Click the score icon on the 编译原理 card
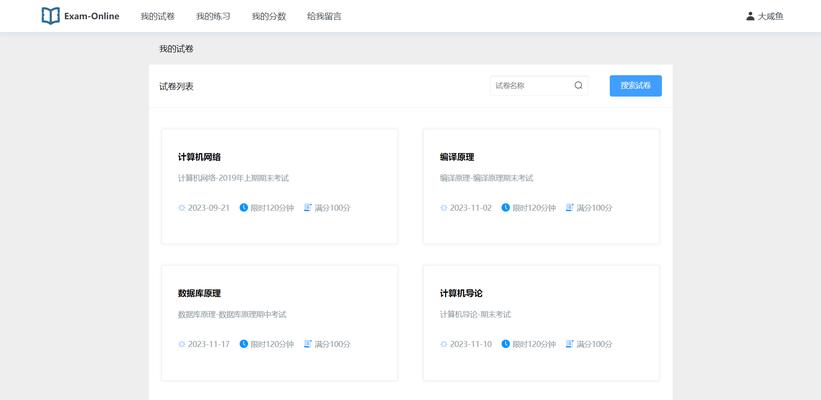 [570, 207]
